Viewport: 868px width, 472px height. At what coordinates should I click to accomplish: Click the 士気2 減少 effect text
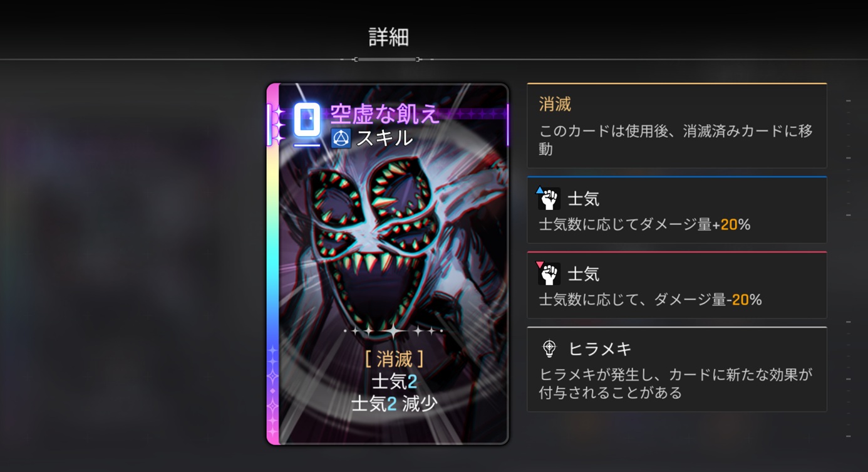(x=394, y=404)
